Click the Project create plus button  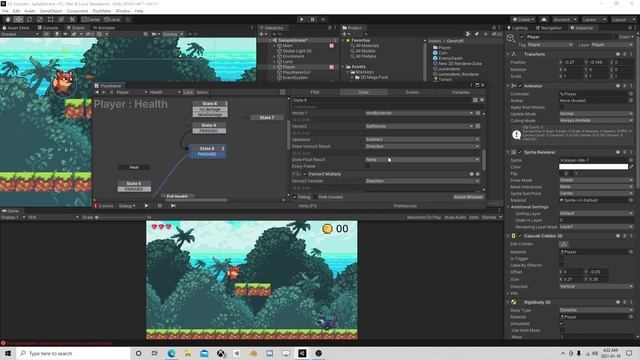[346, 34]
